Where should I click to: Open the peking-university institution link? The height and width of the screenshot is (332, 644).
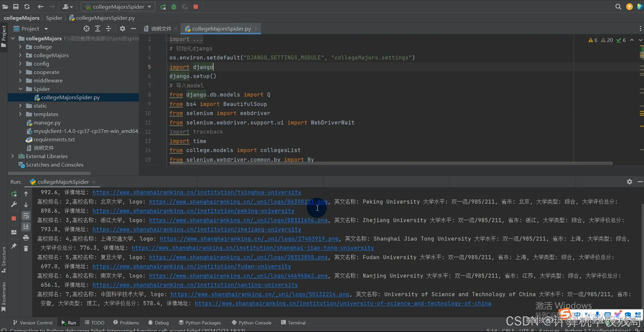click(x=193, y=211)
